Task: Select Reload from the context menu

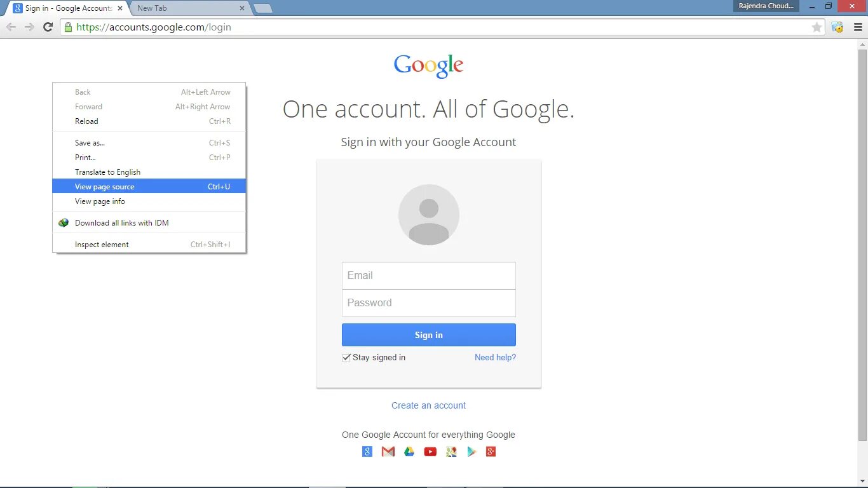Action: [149, 121]
